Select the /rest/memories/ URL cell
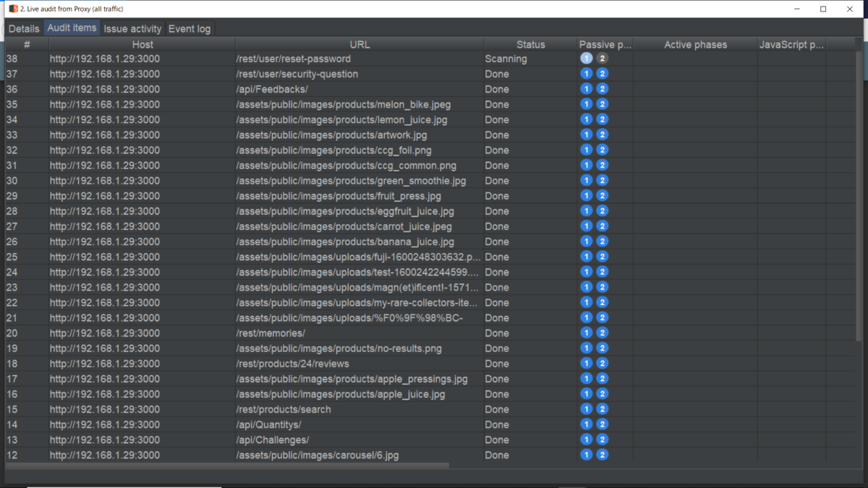868x488 pixels. (359, 333)
